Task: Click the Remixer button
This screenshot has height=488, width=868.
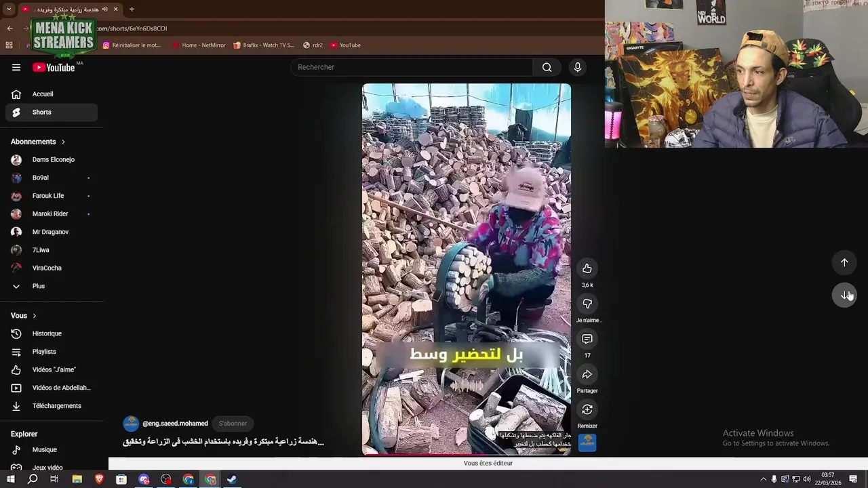Action: click(x=587, y=409)
